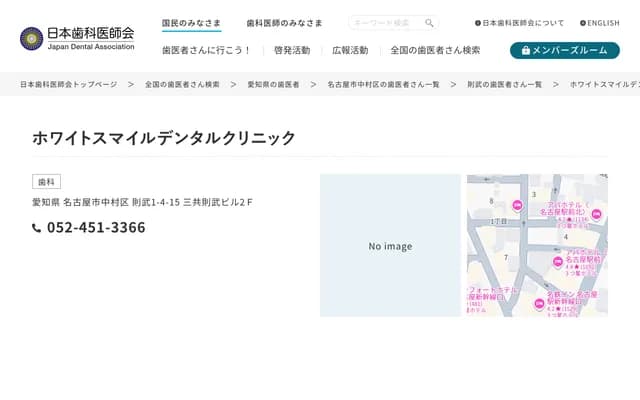The height and width of the screenshot is (400, 640).
Task: Go to 日本歯科医師会トップページ breadcrumb
Action: pyautogui.click(x=68, y=85)
